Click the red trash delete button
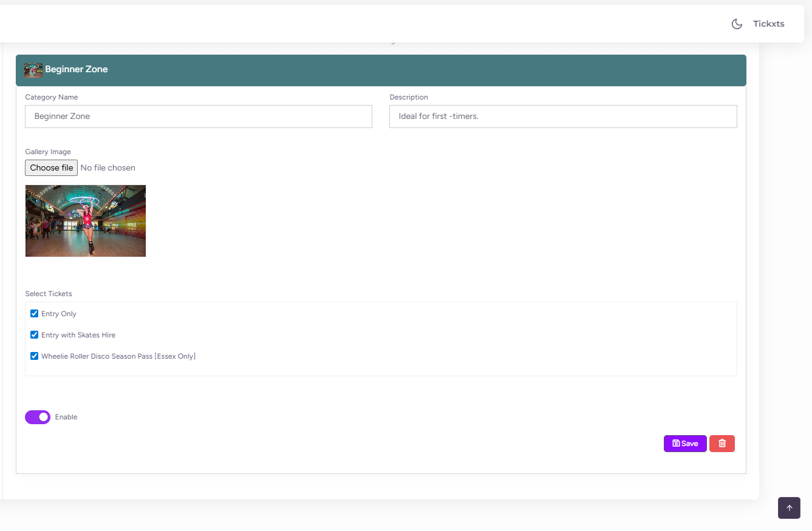812x531 pixels. pos(722,444)
